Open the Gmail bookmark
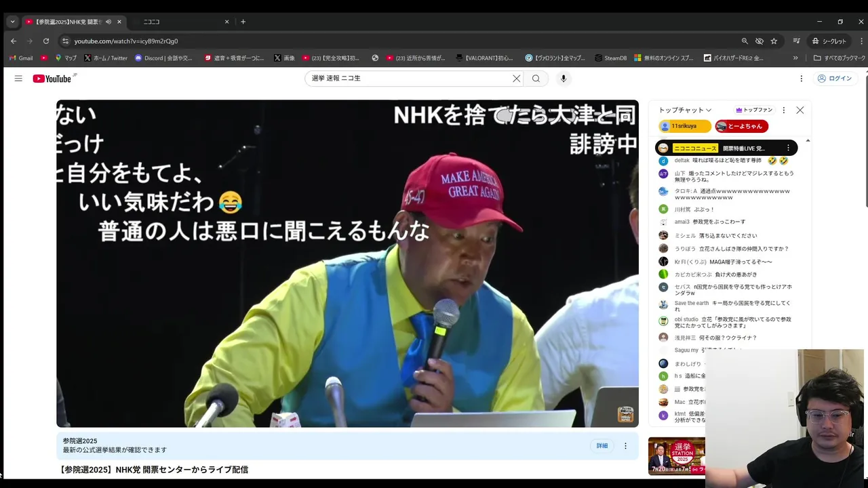Image resolution: width=868 pixels, height=488 pixels. pos(21,58)
